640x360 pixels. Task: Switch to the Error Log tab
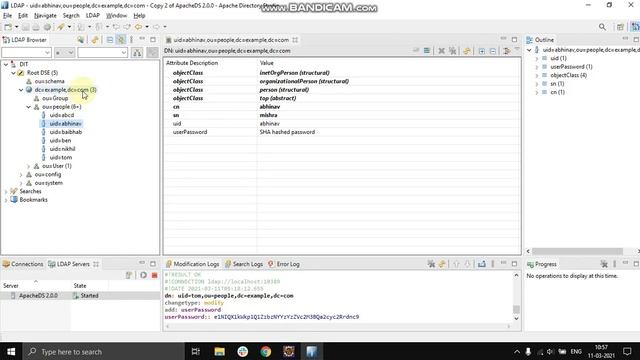click(284, 264)
